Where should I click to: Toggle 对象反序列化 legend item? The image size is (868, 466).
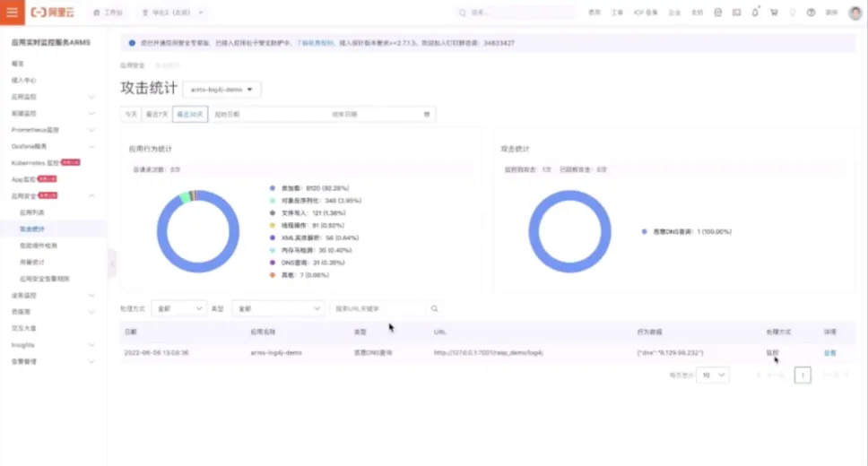pyautogui.click(x=316, y=201)
